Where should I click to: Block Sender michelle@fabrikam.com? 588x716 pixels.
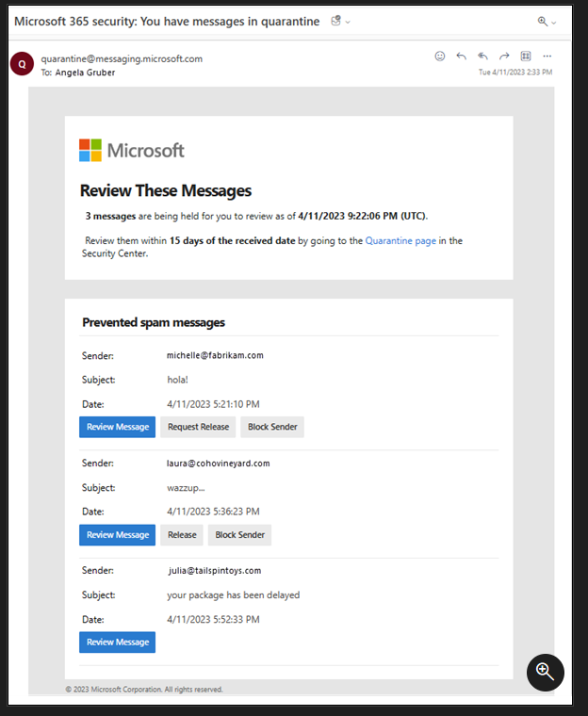(272, 427)
